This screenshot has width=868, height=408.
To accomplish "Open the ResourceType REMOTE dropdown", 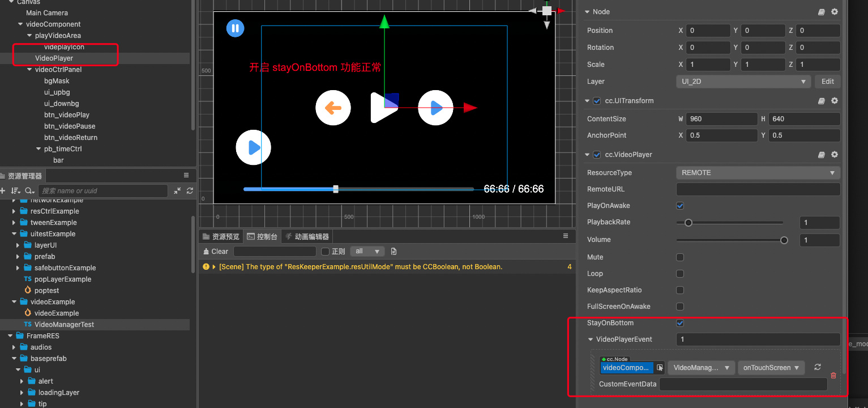I will pos(758,173).
